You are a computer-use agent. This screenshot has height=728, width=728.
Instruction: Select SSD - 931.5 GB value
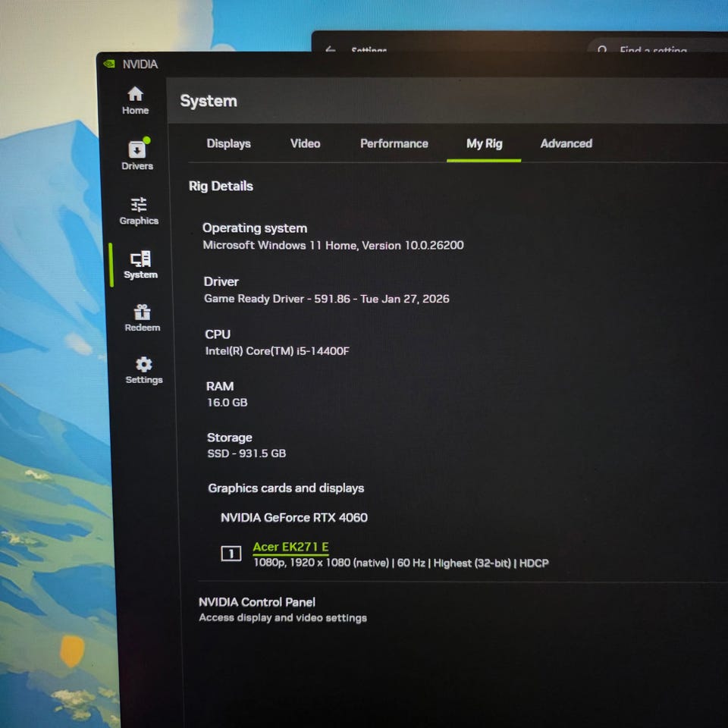[x=246, y=453]
